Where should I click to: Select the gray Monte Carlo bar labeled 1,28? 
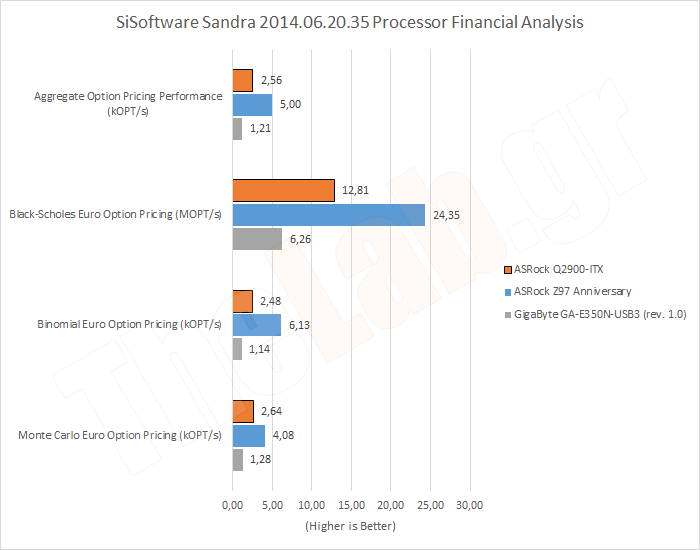point(238,460)
